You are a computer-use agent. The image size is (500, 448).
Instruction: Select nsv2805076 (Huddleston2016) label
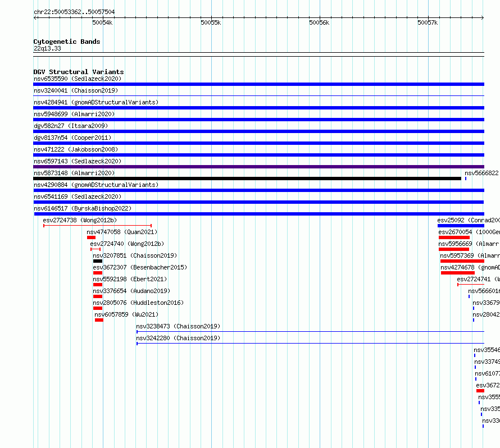[138, 303]
